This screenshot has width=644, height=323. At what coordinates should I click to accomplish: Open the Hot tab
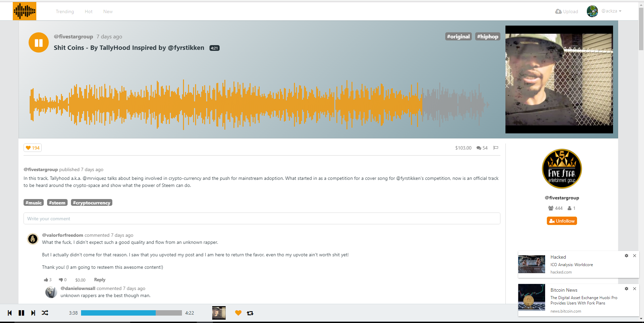(89, 11)
